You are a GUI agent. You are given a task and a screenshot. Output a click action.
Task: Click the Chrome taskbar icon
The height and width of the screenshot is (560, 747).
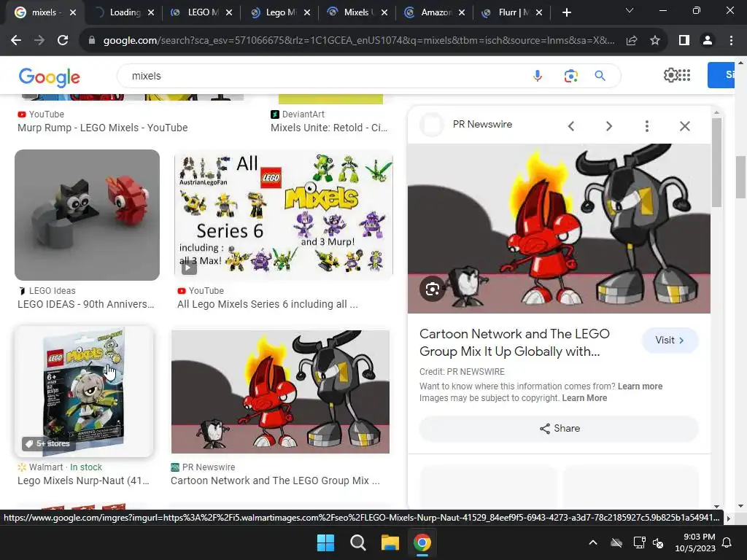pos(422,542)
